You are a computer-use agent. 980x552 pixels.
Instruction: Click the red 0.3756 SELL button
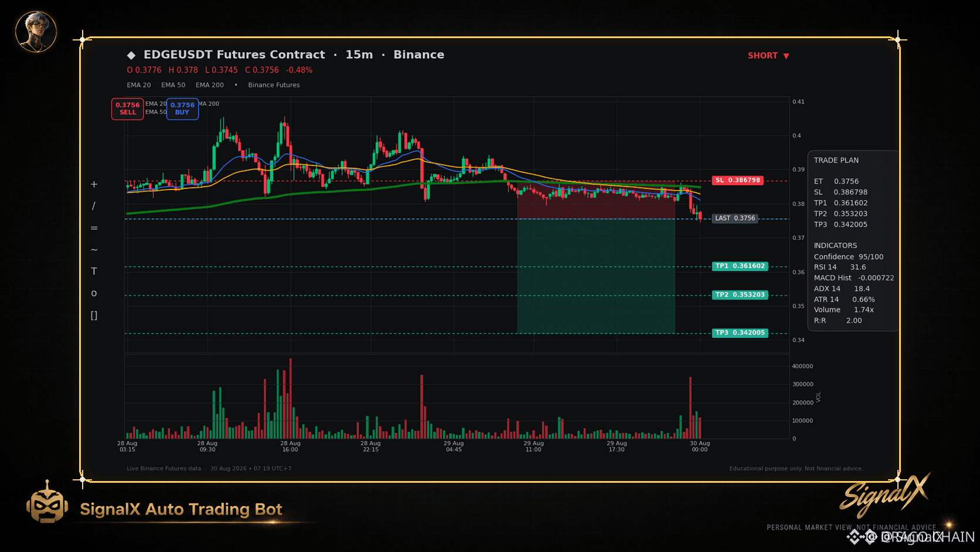[x=128, y=109]
